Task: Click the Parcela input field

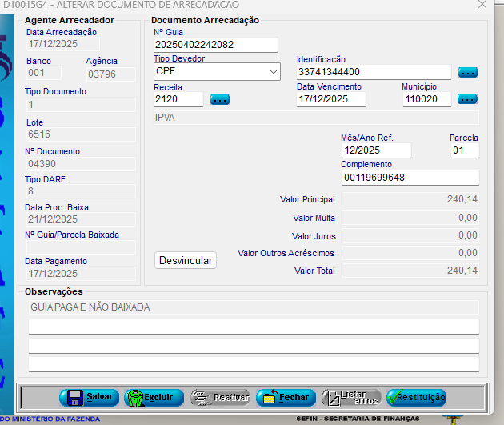Action: [x=464, y=150]
